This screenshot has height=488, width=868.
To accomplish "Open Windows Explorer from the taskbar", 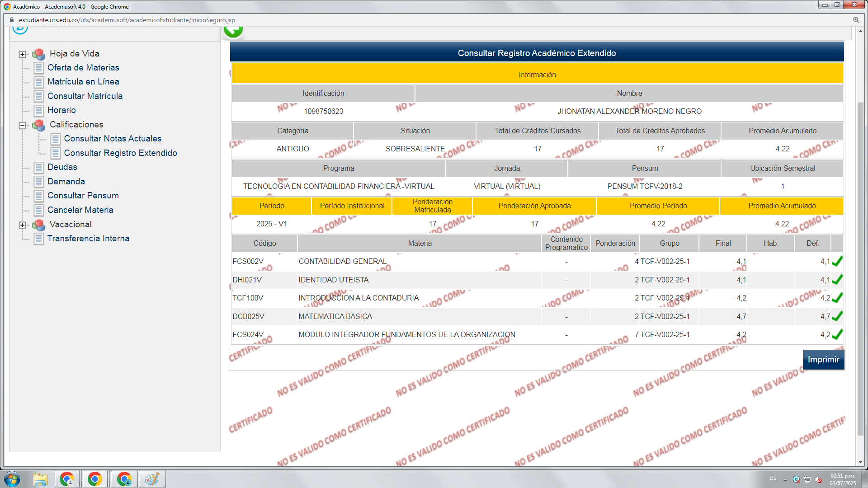I will [x=40, y=479].
